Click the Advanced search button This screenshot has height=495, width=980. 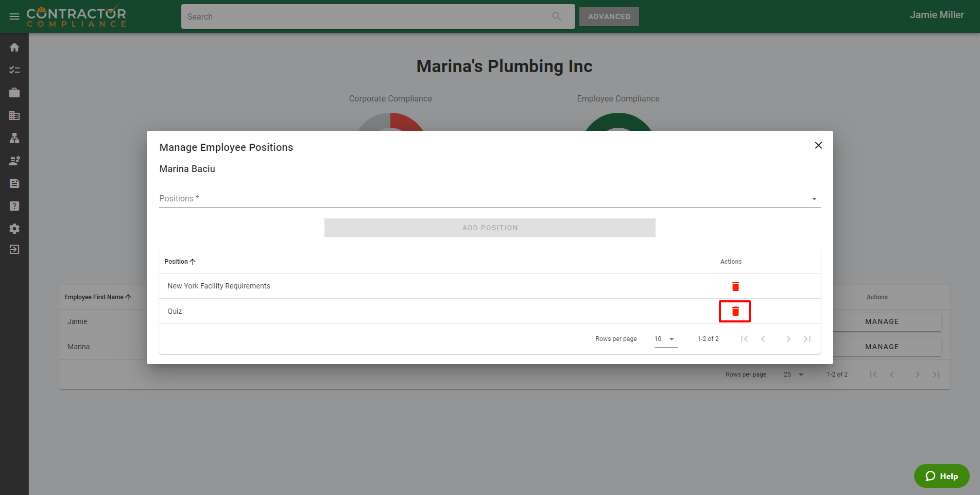pyautogui.click(x=609, y=16)
